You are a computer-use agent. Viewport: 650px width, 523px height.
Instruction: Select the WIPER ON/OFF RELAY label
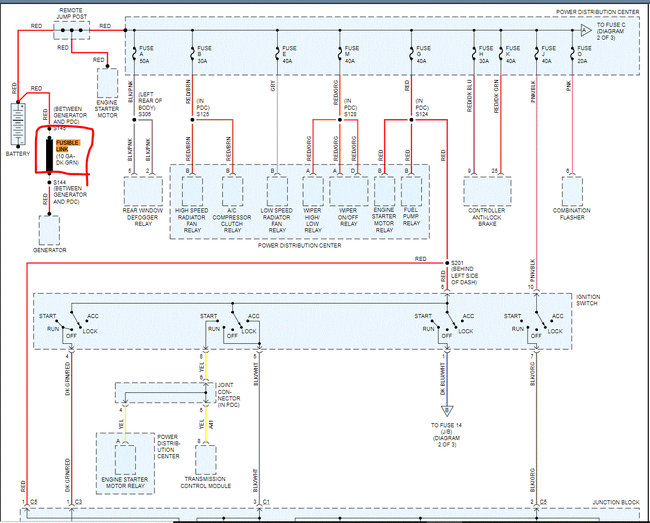click(x=348, y=217)
